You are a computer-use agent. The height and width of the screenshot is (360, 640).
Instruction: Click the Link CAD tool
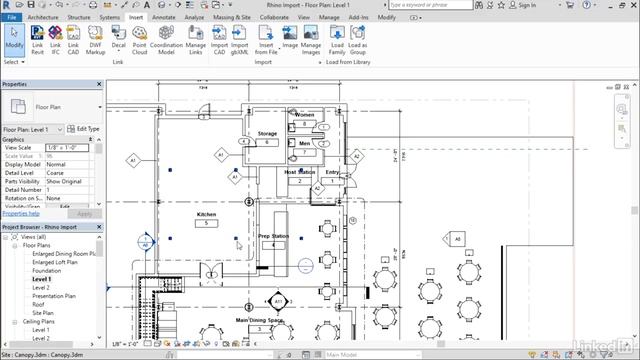coord(73,40)
